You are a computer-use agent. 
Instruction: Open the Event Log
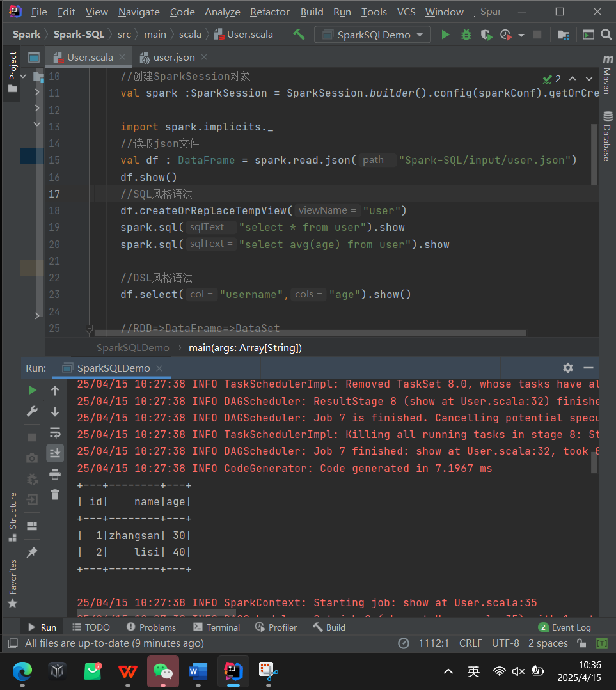[x=564, y=627]
